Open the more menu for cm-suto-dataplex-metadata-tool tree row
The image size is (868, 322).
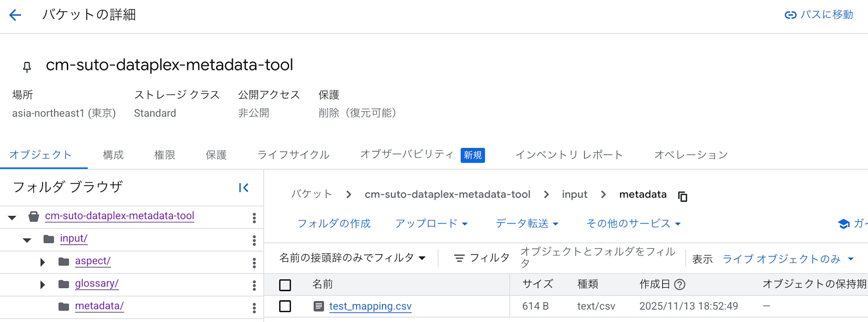pos(254,218)
